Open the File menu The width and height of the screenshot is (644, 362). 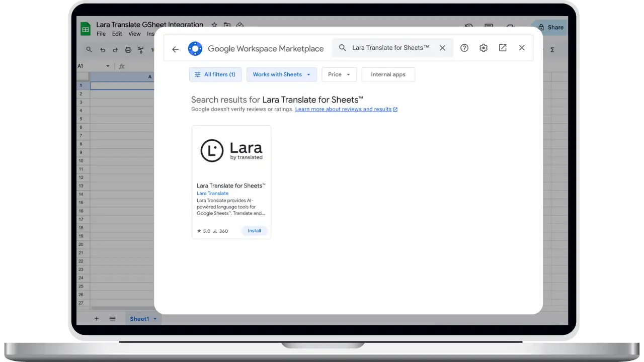(x=101, y=34)
